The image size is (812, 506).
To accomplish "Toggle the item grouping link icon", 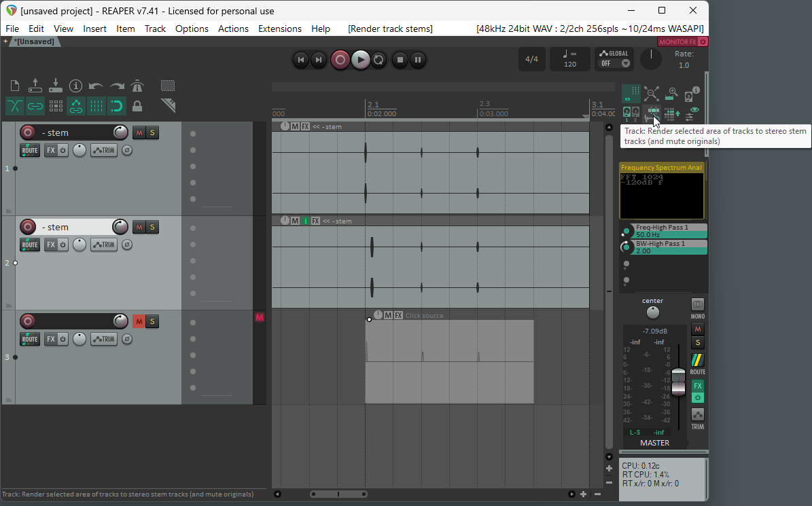I will point(35,106).
